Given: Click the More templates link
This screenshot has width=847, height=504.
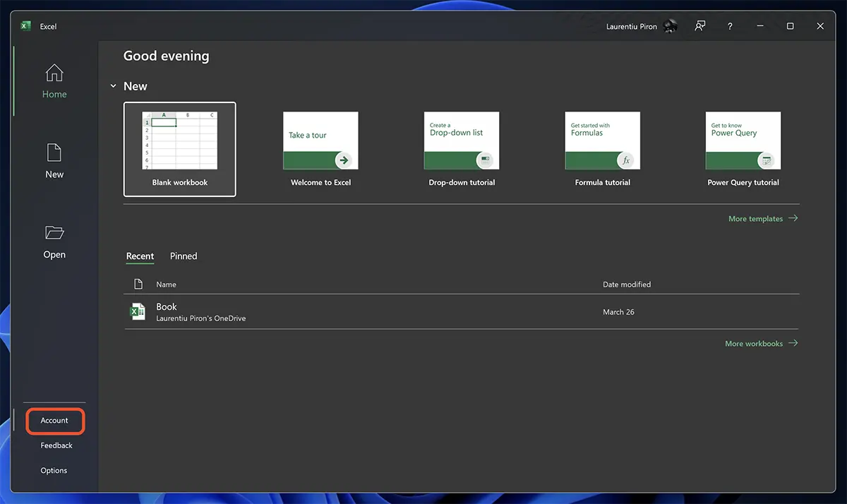Looking at the screenshot, I should coord(763,219).
